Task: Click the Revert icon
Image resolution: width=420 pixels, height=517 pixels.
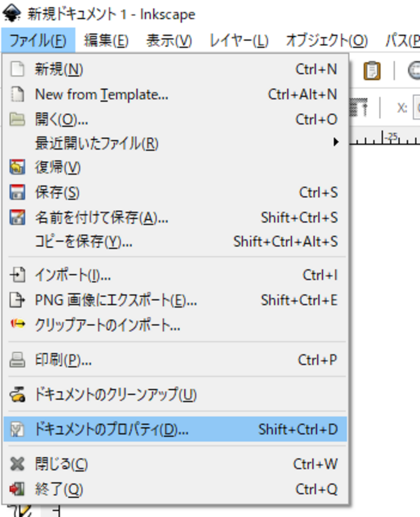Action: tap(17, 167)
